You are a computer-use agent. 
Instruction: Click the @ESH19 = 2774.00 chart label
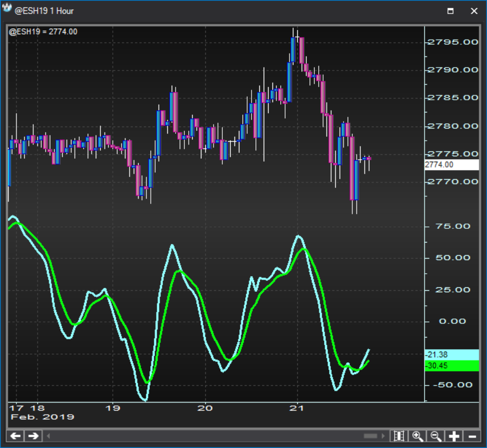pos(43,32)
